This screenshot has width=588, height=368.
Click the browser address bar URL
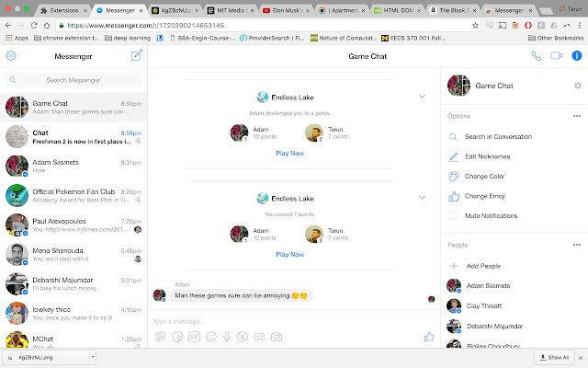pos(146,26)
